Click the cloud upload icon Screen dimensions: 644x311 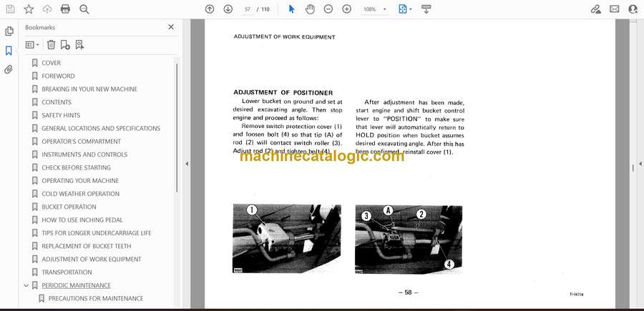point(47,9)
